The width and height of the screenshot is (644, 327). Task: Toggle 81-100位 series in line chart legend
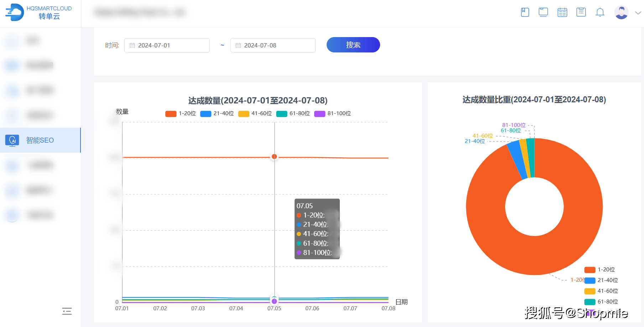tap(332, 113)
